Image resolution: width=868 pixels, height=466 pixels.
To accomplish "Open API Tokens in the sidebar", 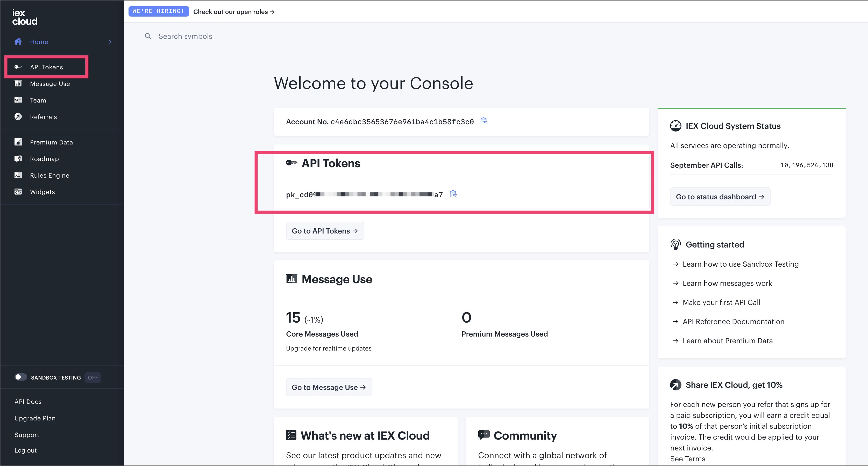I will (46, 67).
